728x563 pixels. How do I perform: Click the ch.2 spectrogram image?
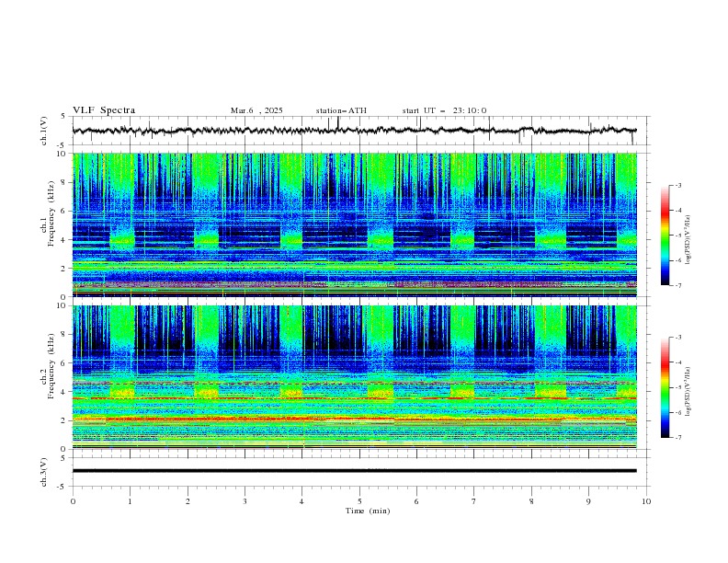click(x=354, y=377)
